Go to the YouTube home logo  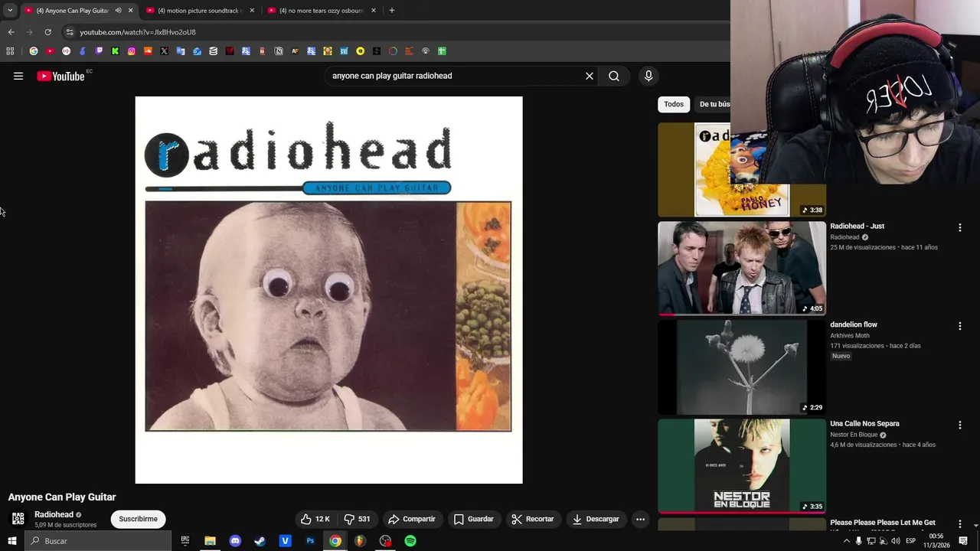[60, 76]
